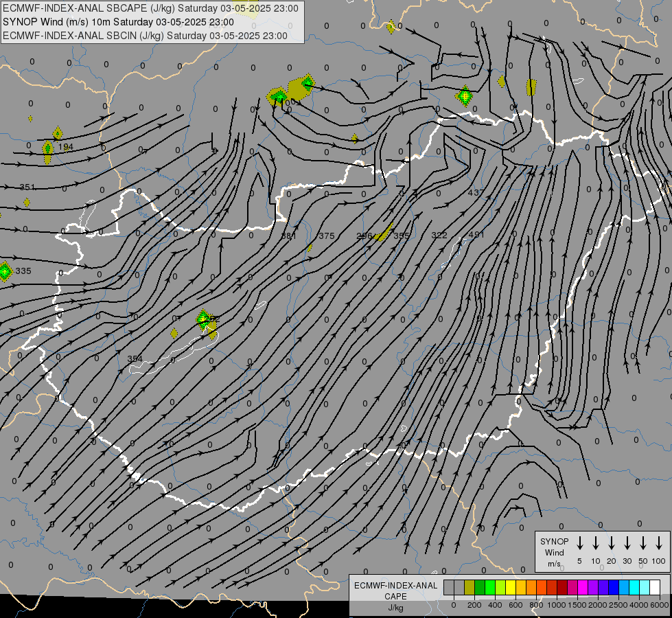Screen dimensions: 672x618
Task: Click the green CAPE diamond beside 335
Action: pos(5,271)
